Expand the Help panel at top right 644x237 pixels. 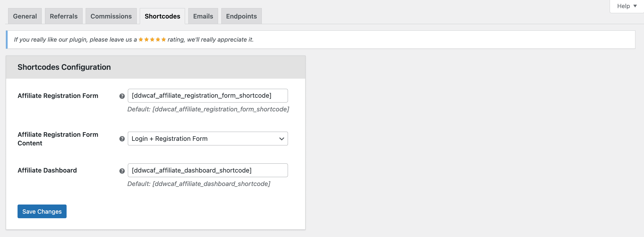tap(626, 6)
